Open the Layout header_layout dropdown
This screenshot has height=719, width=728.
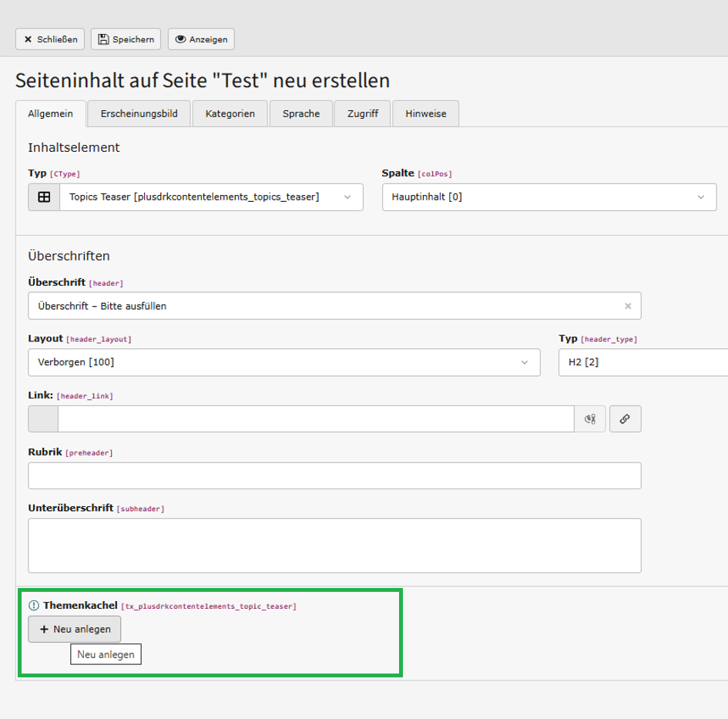284,362
